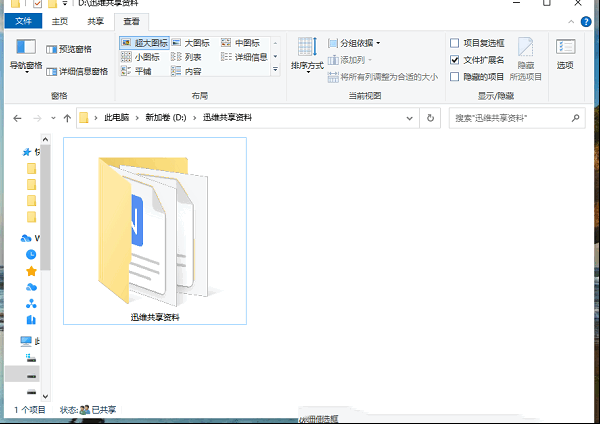
Task: Click the 1 个项目 status text
Action: click(30, 410)
